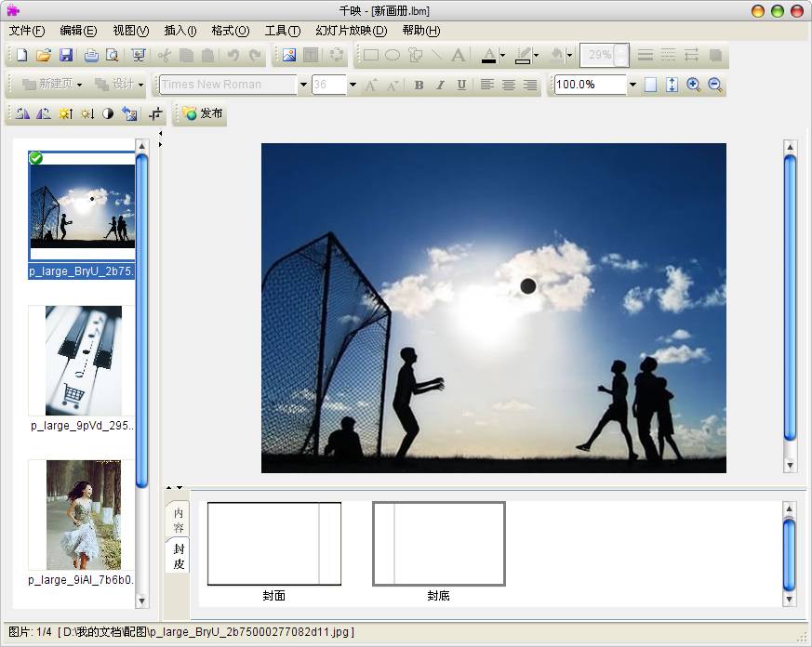Click the Save floppy disk icon

pyautogui.click(x=66, y=56)
